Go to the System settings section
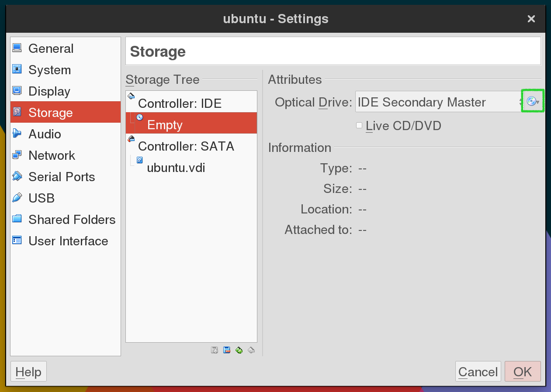Screen dimensions: 551x392 click(66, 70)
